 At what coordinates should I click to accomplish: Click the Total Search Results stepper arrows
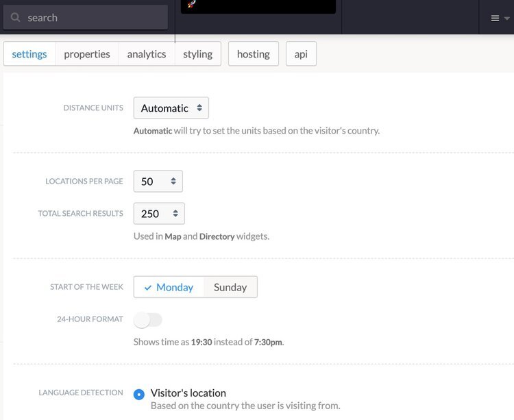click(x=175, y=214)
